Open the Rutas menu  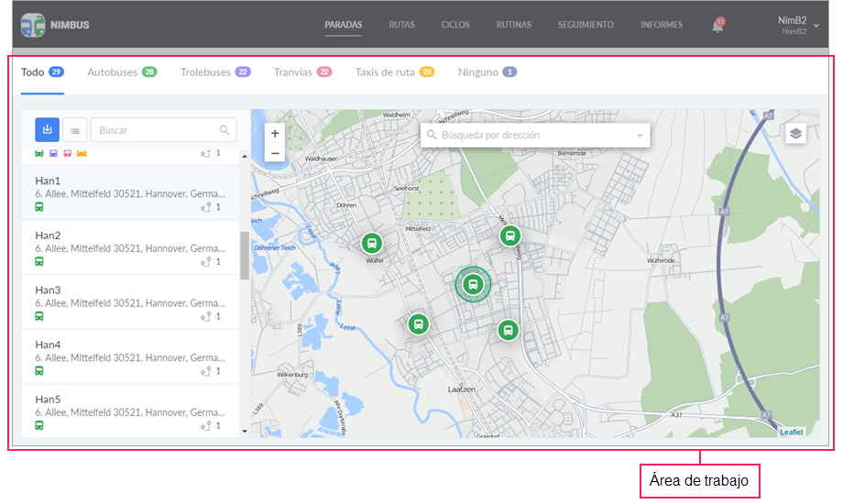point(401,25)
